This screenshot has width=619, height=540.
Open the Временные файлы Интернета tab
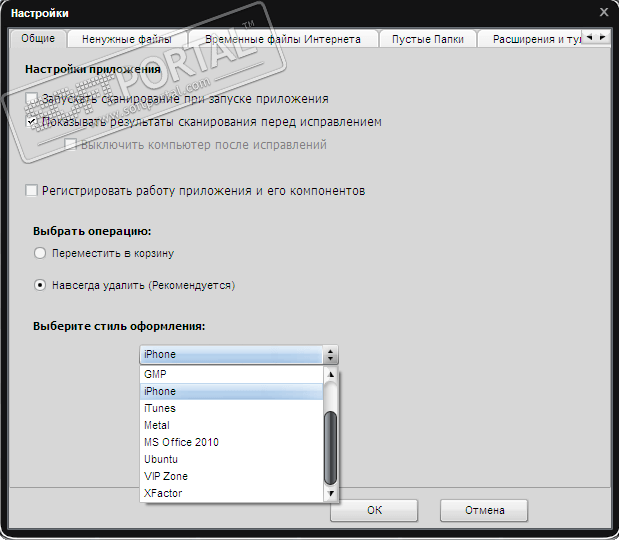point(283,39)
